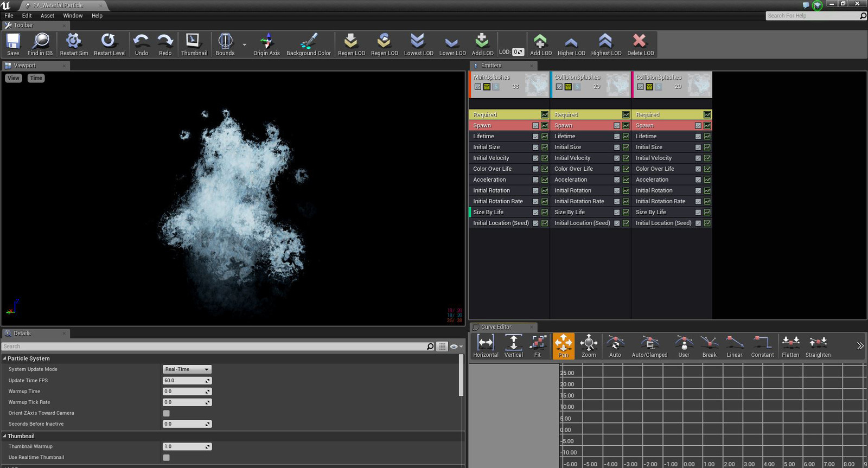The height and width of the screenshot is (468, 868).
Task: Click the Details search field
Action: (212, 347)
